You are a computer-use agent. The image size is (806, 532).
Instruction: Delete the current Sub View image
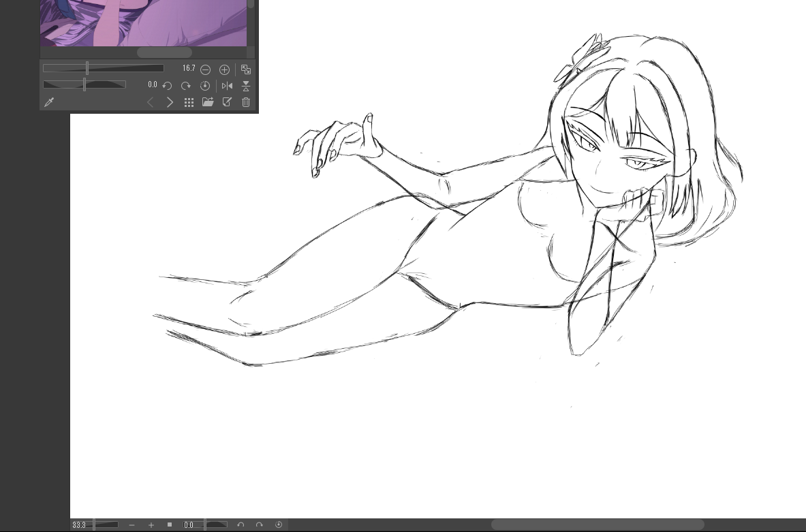pos(246,102)
